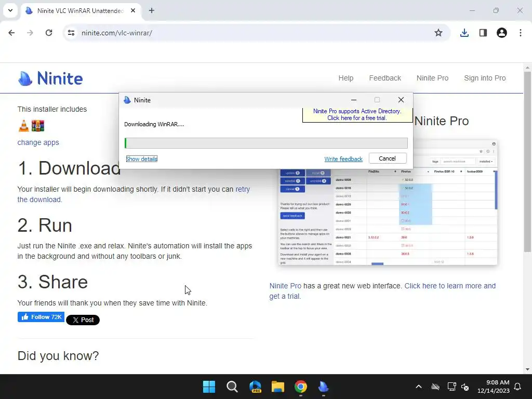Open the Help navigation link
The height and width of the screenshot is (399, 532).
345,78
